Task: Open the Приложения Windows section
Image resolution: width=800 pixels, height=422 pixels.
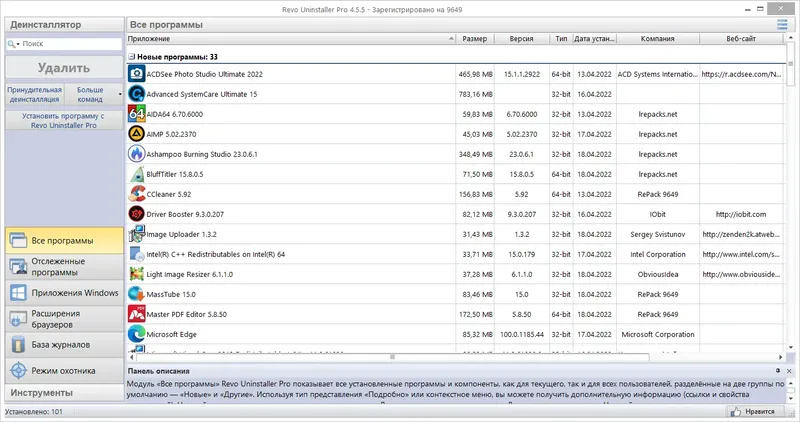Action: point(64,293)
